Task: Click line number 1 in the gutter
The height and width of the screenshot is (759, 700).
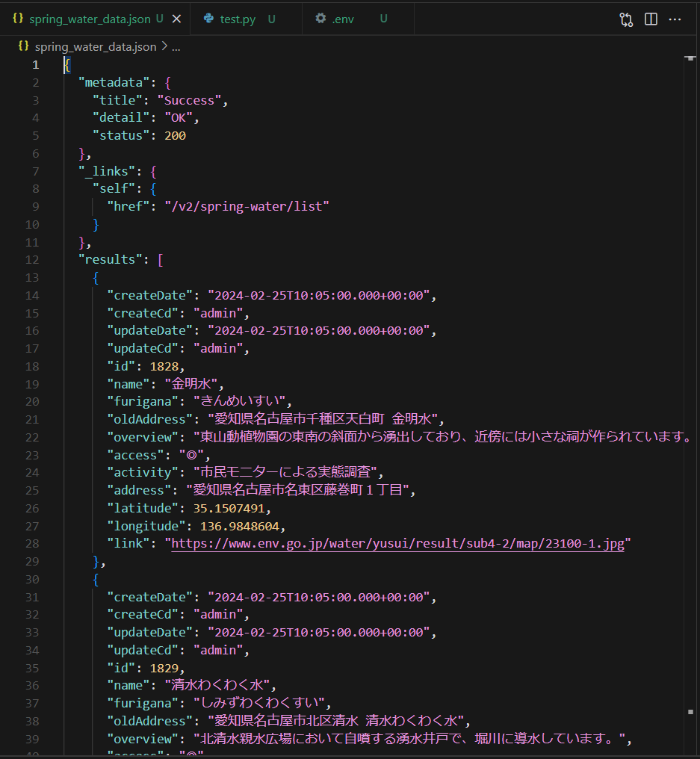Action: tap(35, 65)
